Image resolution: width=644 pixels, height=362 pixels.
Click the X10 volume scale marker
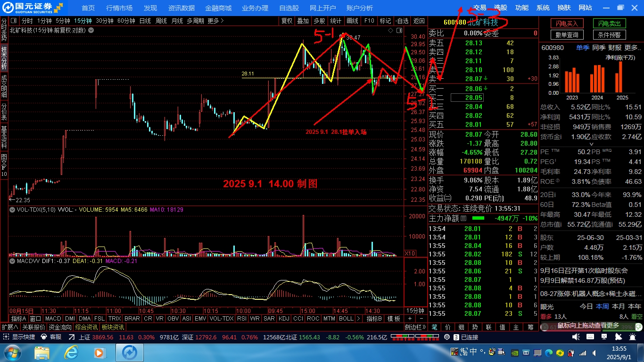pos(410,253)
